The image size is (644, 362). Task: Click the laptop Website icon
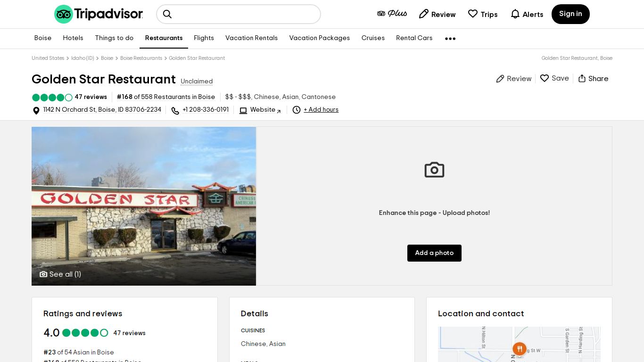point(243,110)
